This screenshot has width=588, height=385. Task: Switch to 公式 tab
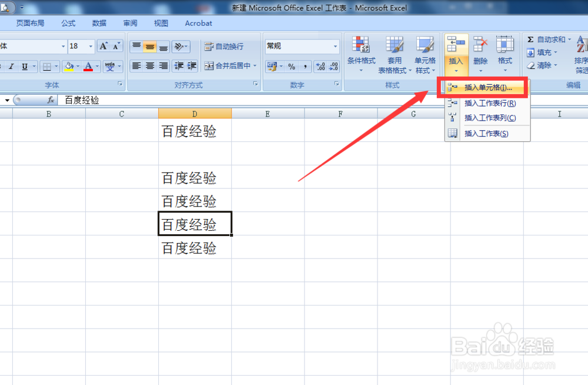[68, 24]
